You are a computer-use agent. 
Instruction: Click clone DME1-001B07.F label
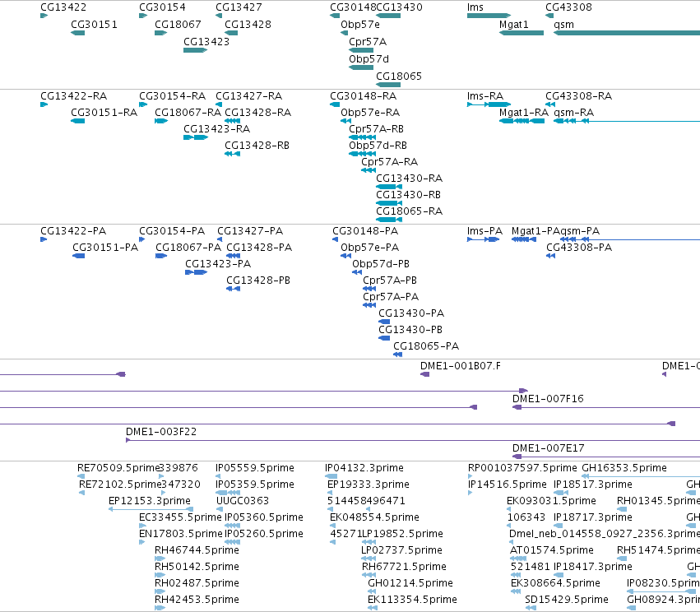click(461, 367)
